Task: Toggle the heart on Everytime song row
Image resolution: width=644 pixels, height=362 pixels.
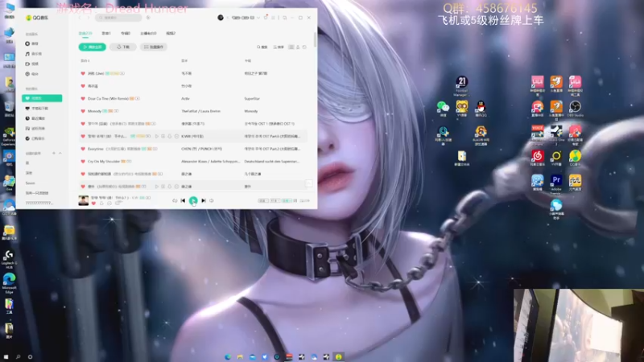Action: pos(83,149)
